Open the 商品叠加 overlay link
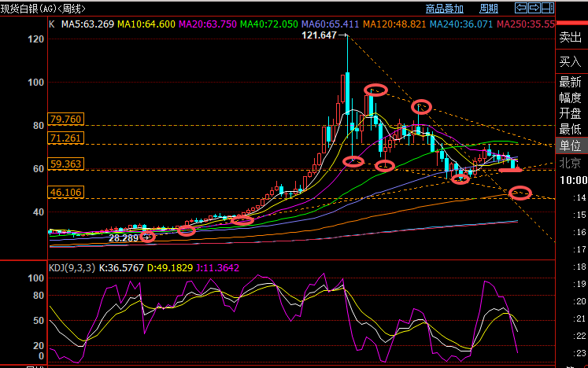 [445, 9]
